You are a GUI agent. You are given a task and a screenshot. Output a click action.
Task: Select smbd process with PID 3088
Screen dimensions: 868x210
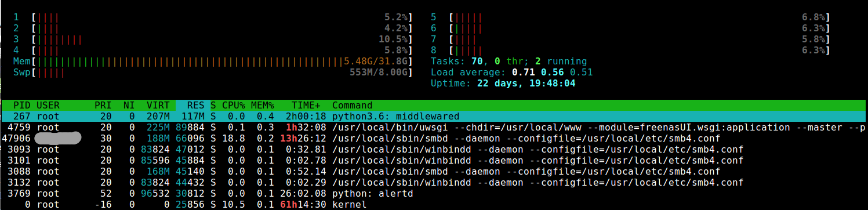click(x=434, y=171)
